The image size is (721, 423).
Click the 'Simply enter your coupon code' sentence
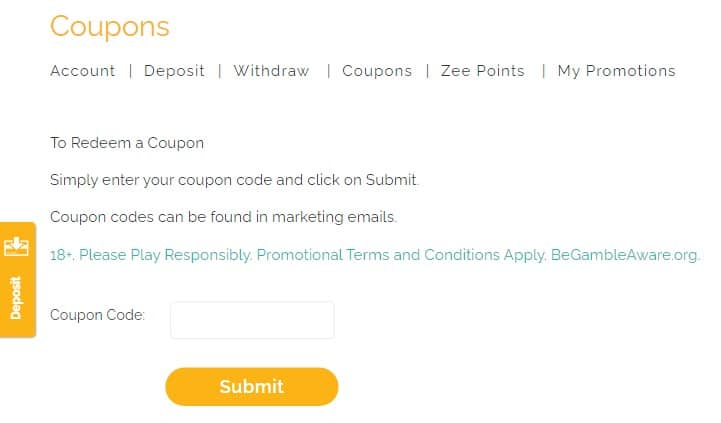tap(234, 181)
